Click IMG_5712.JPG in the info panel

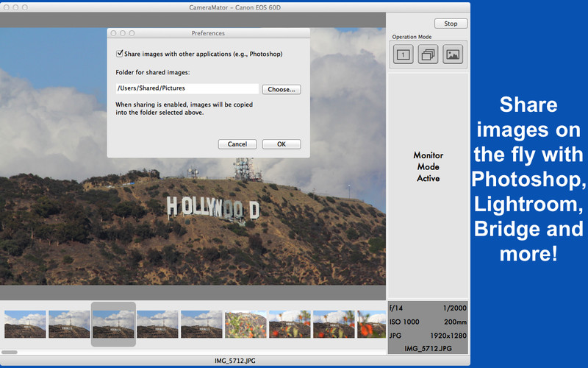tap(428, 348)
